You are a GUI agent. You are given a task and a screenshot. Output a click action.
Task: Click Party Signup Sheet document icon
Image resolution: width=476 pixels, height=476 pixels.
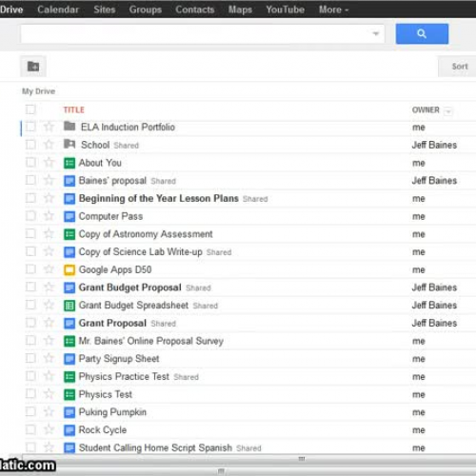(69, 359)
